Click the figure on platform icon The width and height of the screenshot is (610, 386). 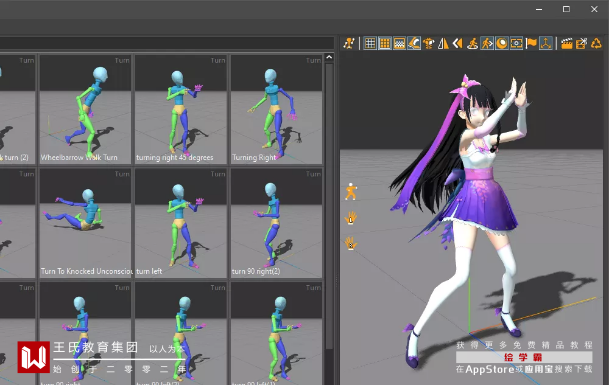point(472,43)
